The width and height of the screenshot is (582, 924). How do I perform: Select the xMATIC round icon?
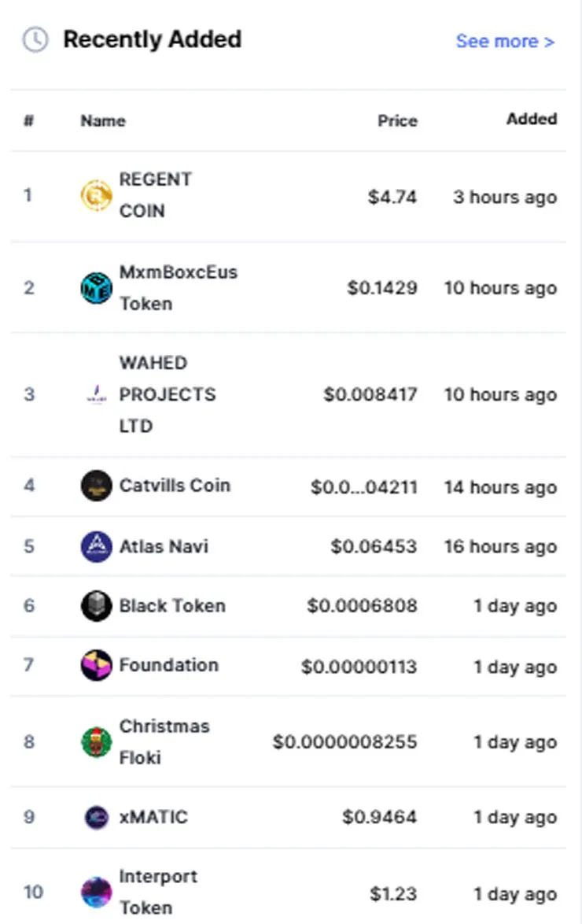[x=97, y=817]
